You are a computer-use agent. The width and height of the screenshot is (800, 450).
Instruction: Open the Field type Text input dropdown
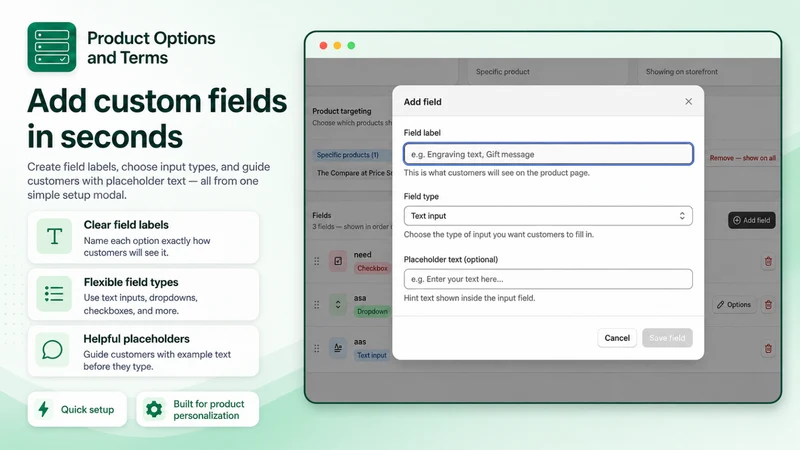click(548, 216)
